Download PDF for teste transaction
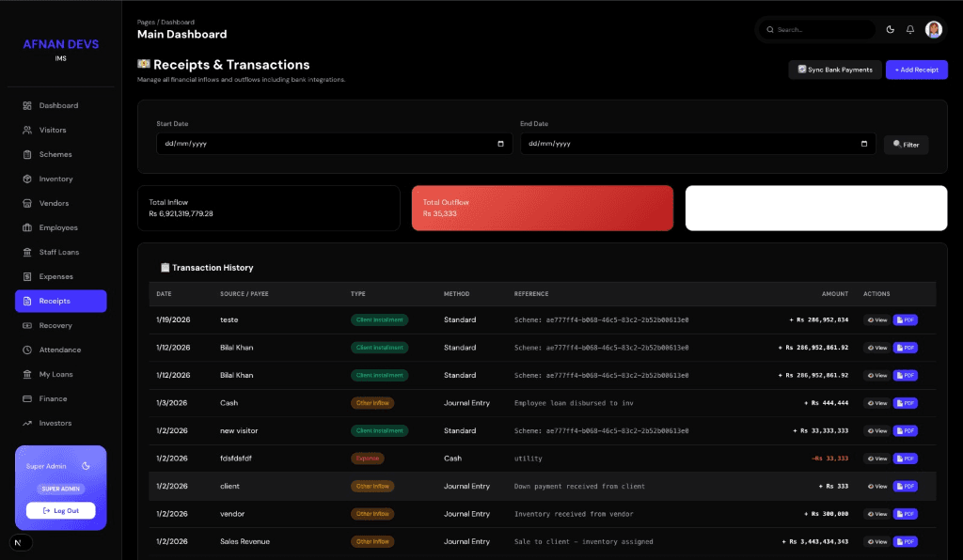 point(906,320)
